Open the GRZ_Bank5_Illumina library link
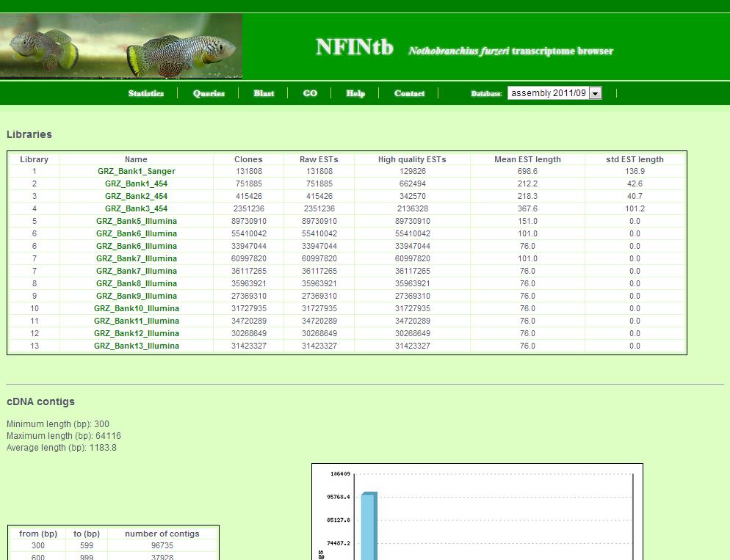730x560 pixels. (x=136, y=221)
